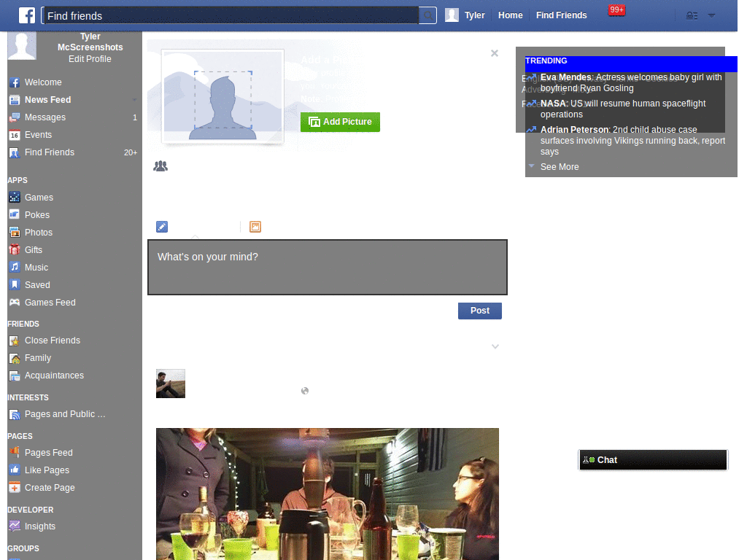Open the Adrian Peterson trending story
Viewport: 747px width, 560px height.
pos(632,141)
